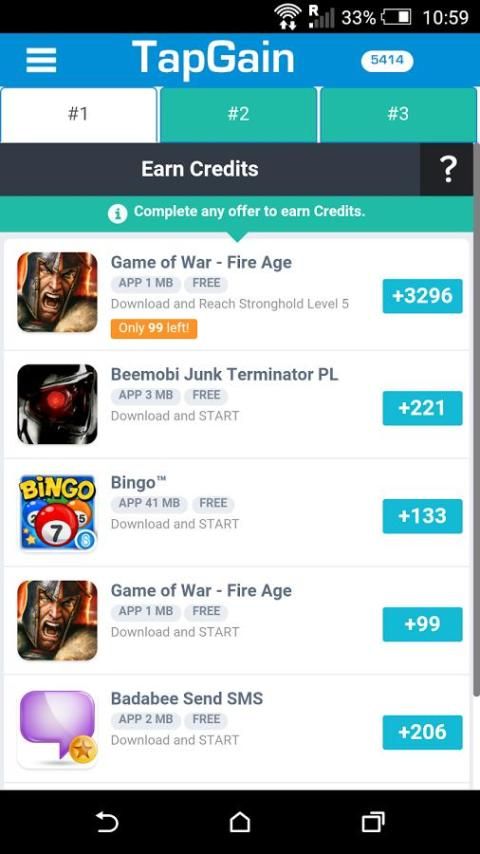Tap the +99 credits button
480x854 pixels.
click(x=422, y=624)
